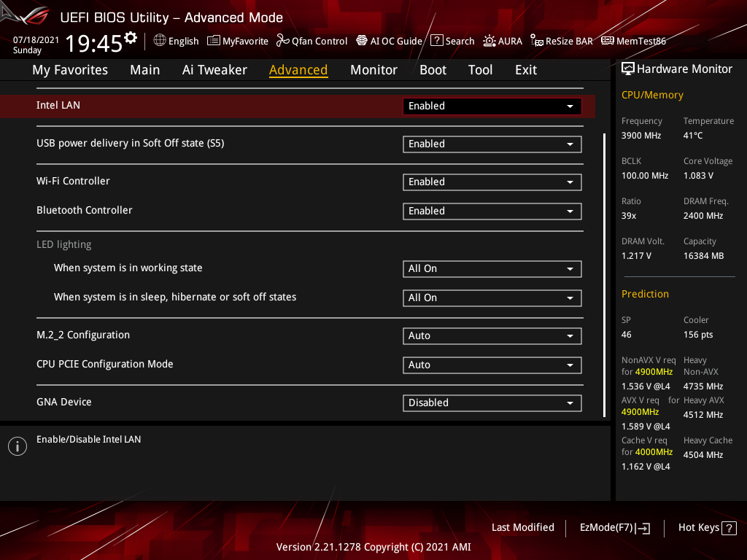Expand the M.2_2 Configuration dropdown
The width and height of the screenshot is (747, 560).
(x=492, y=335)
